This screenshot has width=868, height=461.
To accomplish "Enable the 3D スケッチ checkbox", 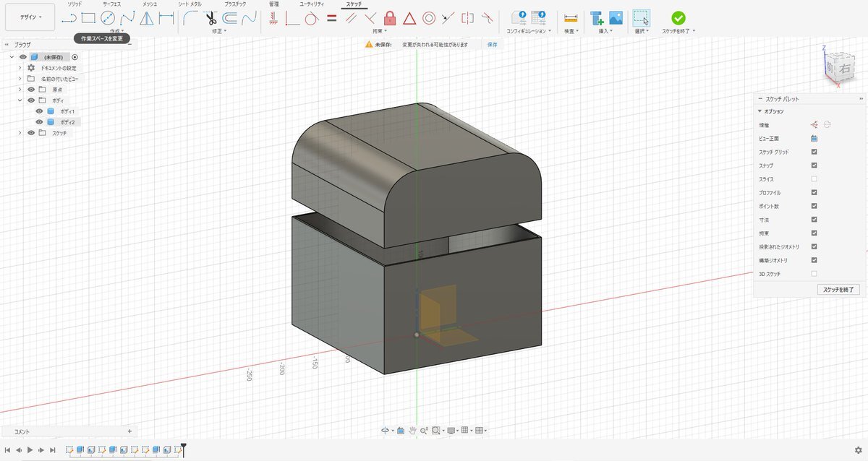I will (x=814, y=274).
